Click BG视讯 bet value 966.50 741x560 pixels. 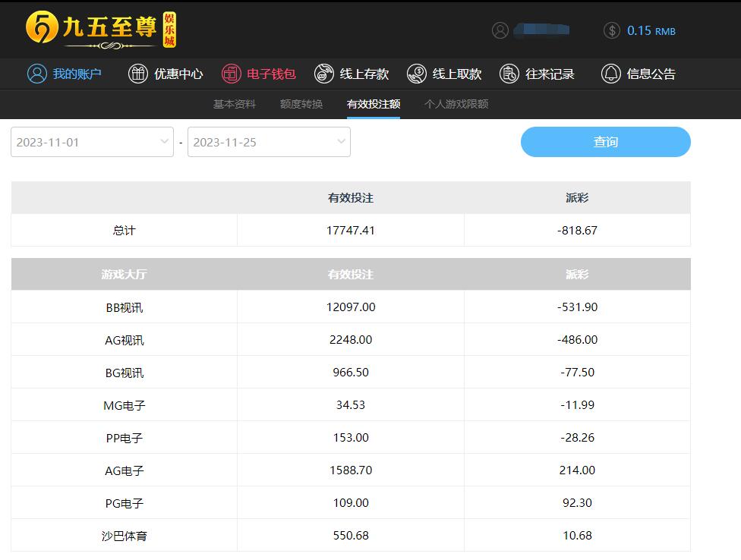[351, 372]
